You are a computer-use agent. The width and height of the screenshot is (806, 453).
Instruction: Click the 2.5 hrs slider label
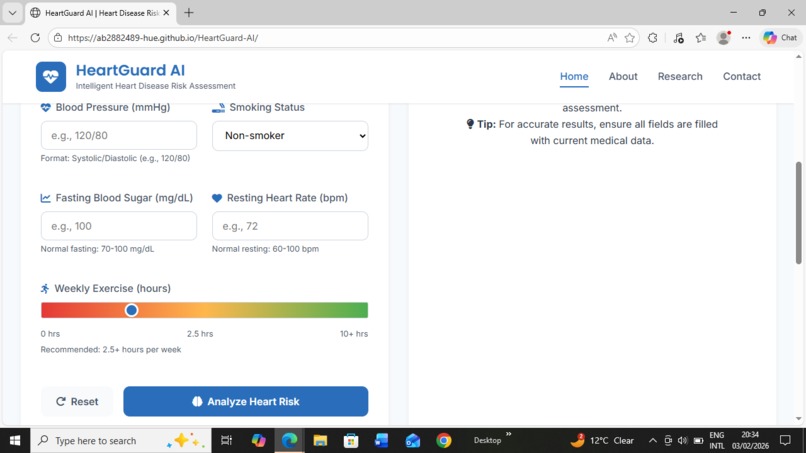[200, 334]
